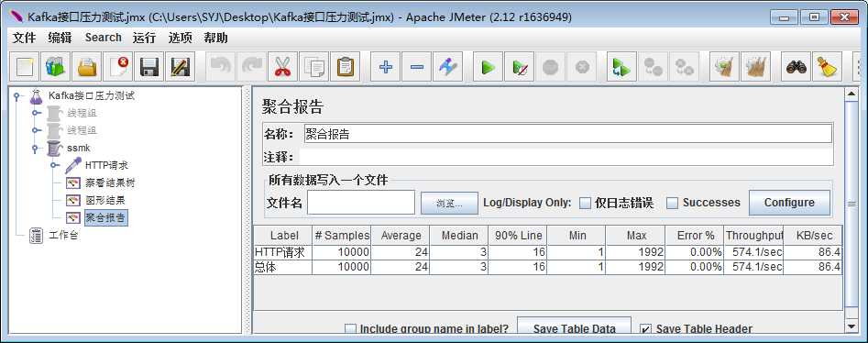Click the Redo toolbar icon
The image size is (868, 343).
(x=251, y=67)
